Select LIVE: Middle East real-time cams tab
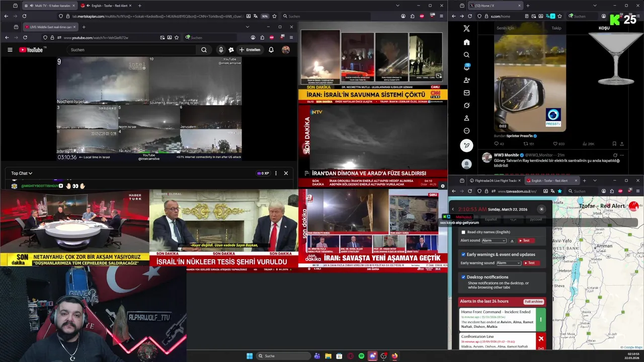 49,27
